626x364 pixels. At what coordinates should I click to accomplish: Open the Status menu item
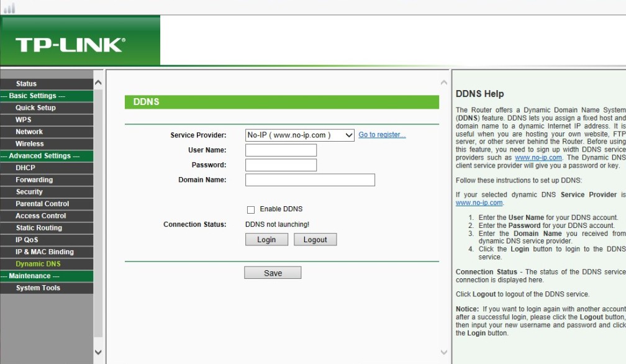47,84
